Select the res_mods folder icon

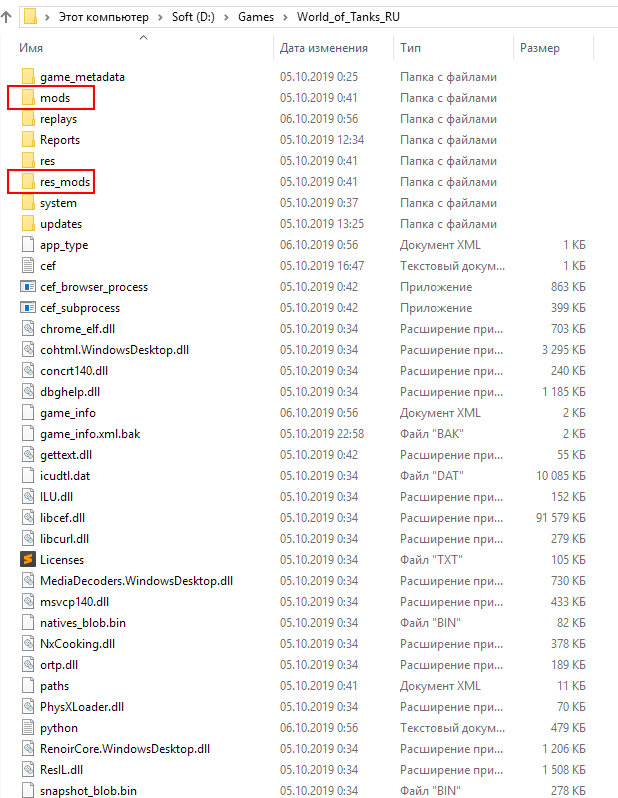click(29, 182)
